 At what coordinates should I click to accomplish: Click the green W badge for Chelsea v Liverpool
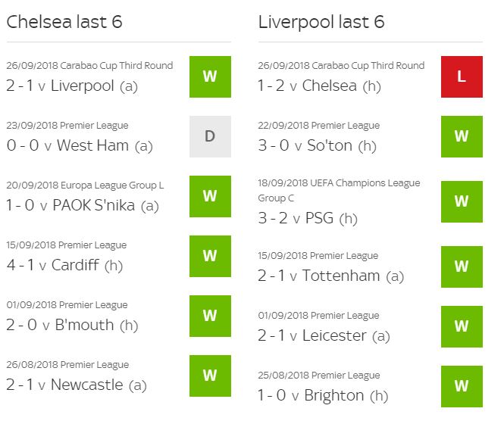pyautogui.click(x=210, y=76)
